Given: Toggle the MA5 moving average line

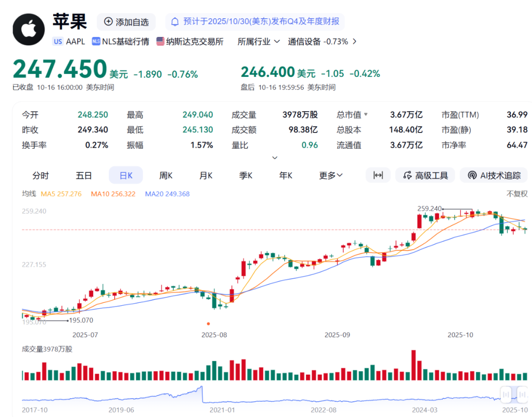Looking at the screenshot, I should [61, 194].
